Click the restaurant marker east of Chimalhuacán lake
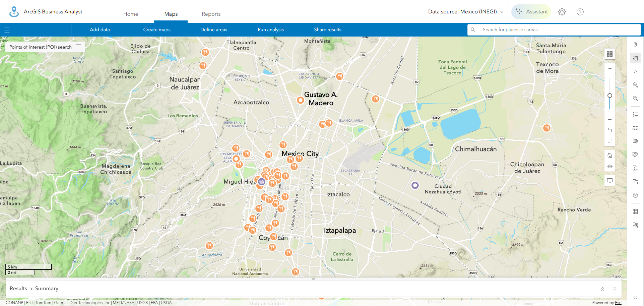The image size is (644, 306). pyautogui.click(x=547, y=128)
